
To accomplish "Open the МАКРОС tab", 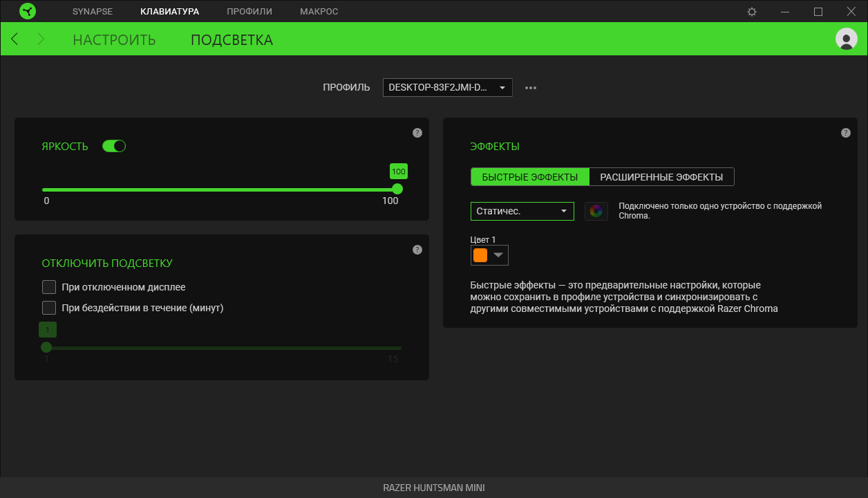I will click(319, 12).
